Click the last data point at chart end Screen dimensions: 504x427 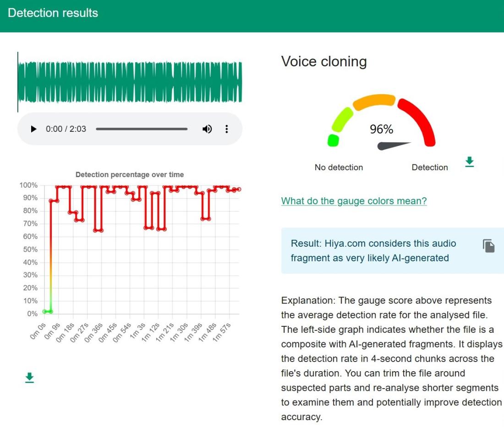point(239,189)
